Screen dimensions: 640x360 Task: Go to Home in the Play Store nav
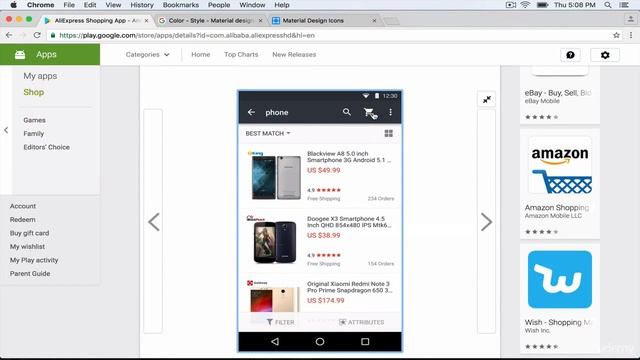click(x=200, y=55)
